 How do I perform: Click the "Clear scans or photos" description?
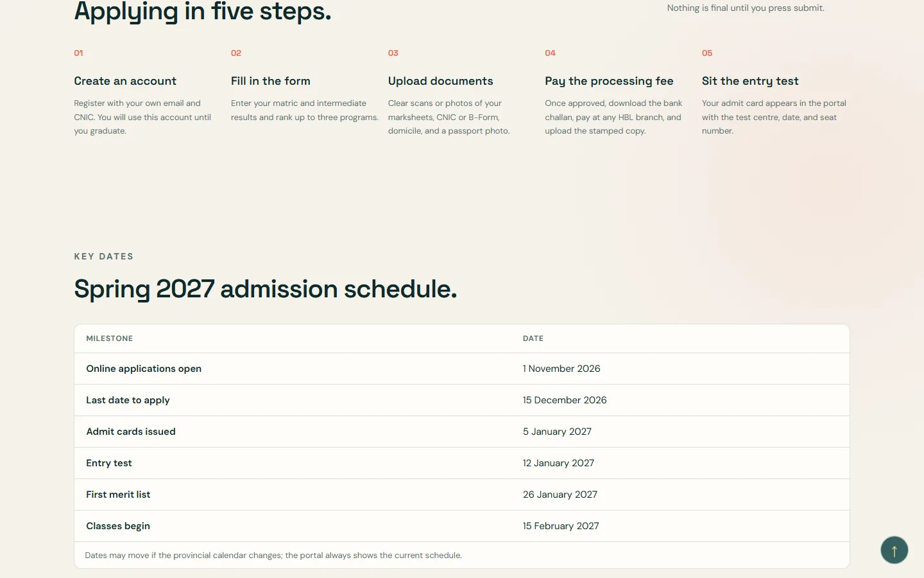[449, 117]
